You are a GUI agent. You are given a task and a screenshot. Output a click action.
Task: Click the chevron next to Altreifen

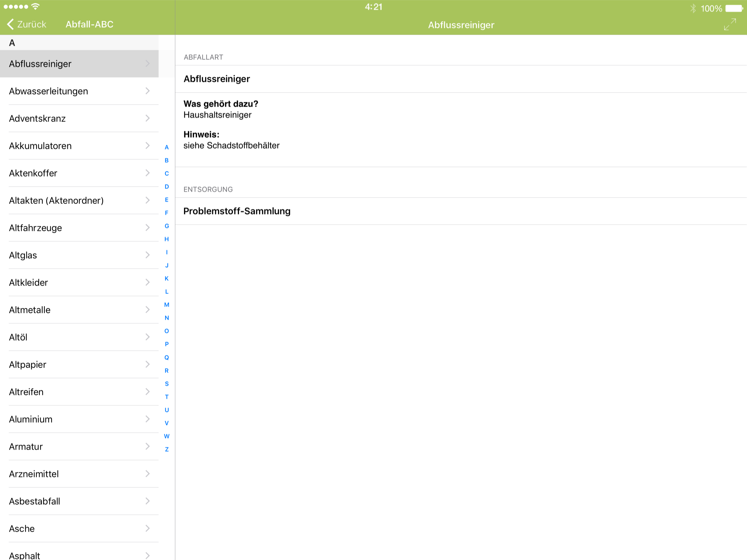(148, 392)
